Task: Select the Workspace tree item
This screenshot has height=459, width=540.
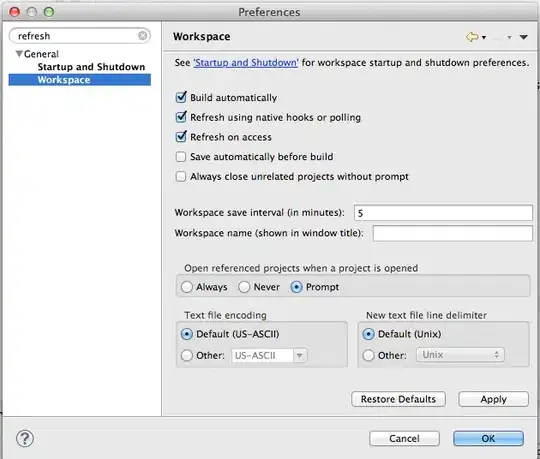Action: 80,80
